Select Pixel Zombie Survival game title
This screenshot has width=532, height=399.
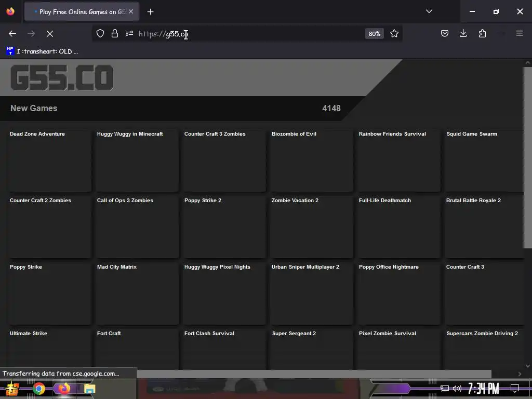click(388, 333)
